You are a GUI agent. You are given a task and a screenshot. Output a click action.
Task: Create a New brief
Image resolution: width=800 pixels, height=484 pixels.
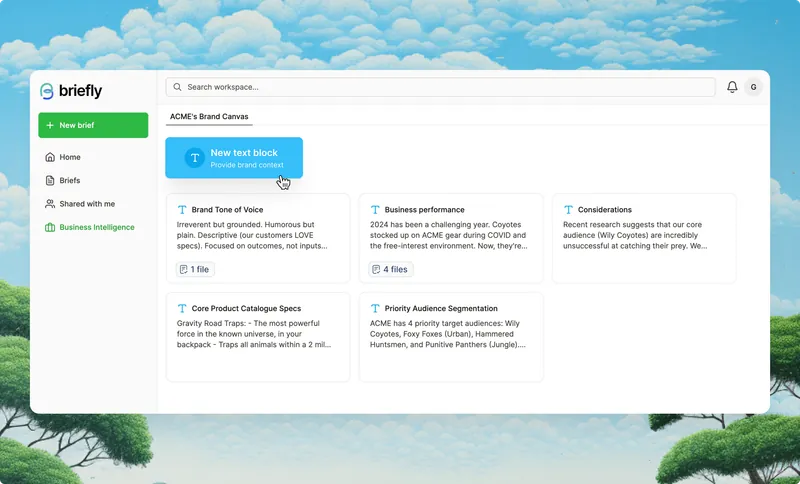coord(93,125)
